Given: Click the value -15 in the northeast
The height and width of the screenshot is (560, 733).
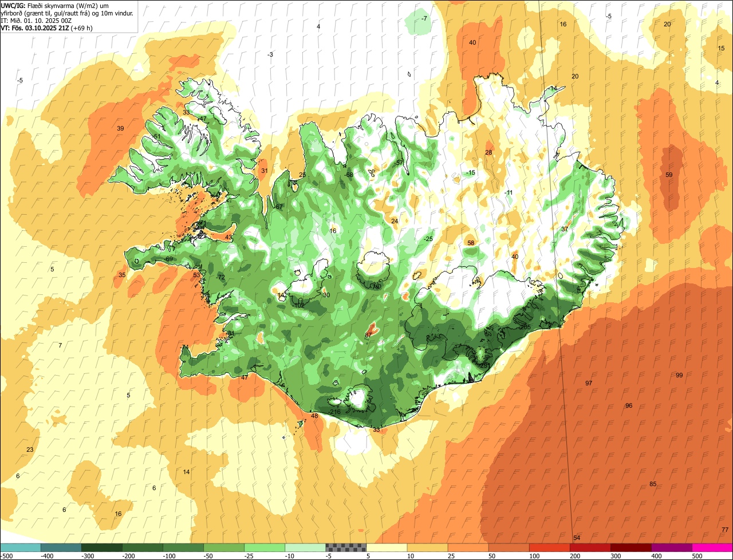Looking at the screenshot, I should point(471,173).
